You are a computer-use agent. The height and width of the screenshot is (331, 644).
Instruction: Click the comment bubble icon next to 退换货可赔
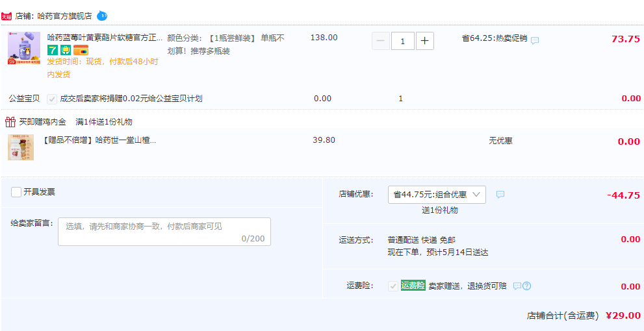(x=517, y=286)
